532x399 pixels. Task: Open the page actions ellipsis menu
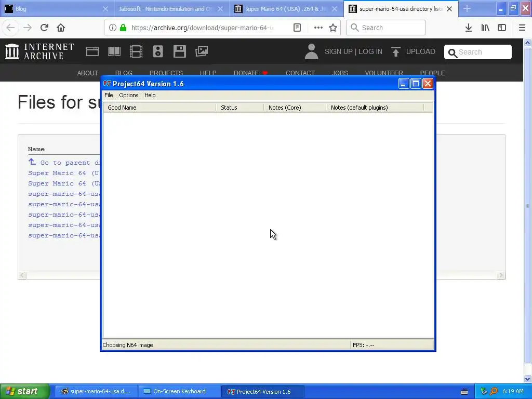(318, 28)
